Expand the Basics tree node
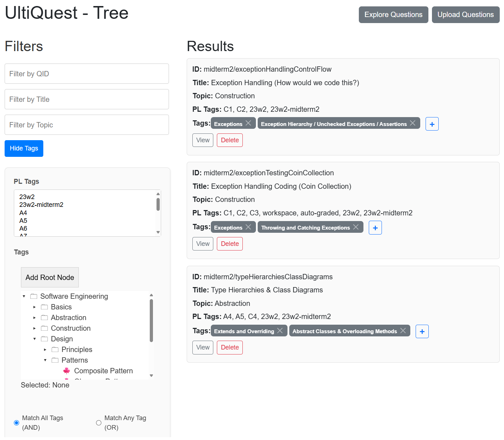This screenshot has height=440, width=504. pyautogui.click(x=34, y=307)
